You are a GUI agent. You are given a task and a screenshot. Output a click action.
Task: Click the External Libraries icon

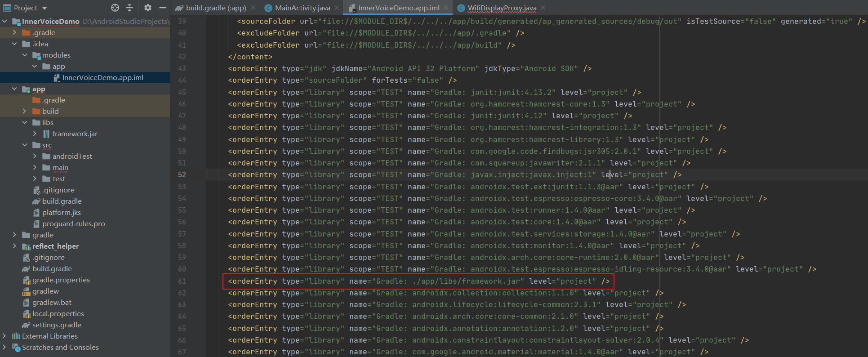coord(16,336)
